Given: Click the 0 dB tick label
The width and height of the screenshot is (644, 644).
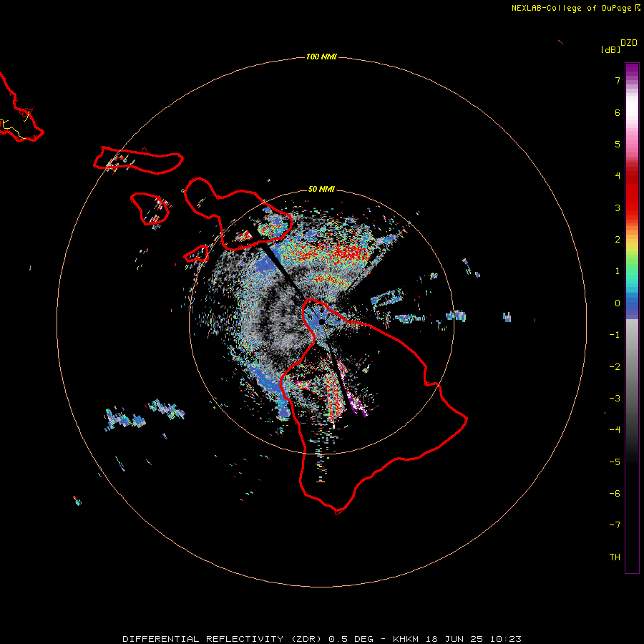Looking at the screenshot, I should pyautogui.click(x=618, y=303).
